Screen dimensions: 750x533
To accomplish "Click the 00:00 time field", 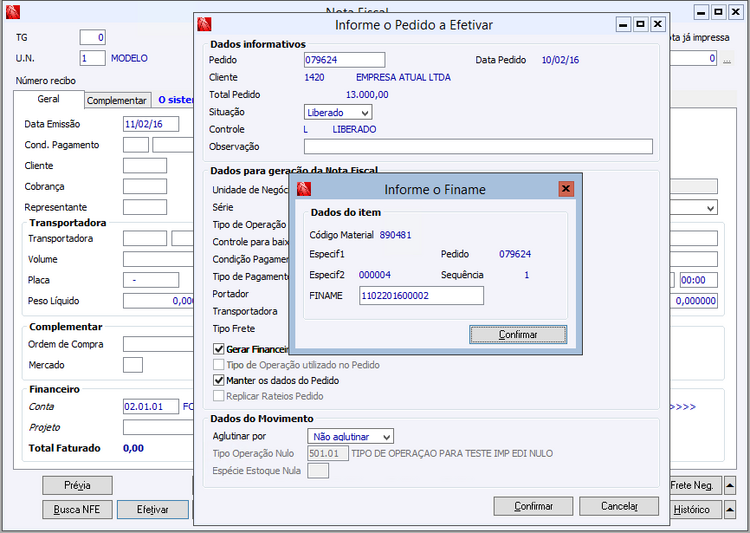I will coord(699,280).
